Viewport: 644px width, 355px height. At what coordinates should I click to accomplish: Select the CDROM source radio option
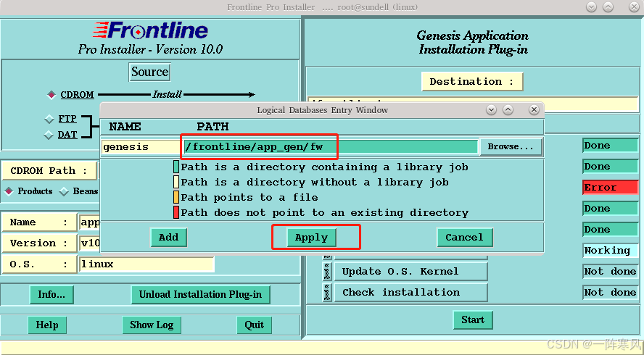click(51, 95)
